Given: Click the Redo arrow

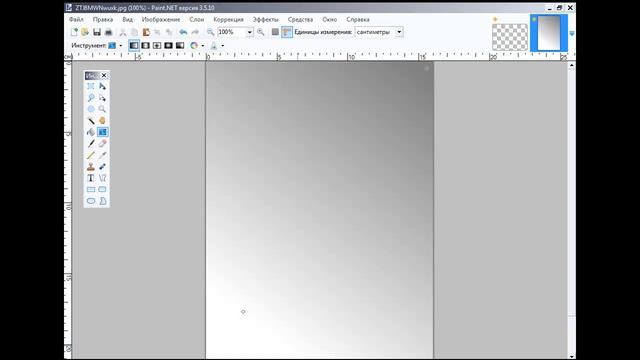Looking at the screenshot, I should pos(195,32).
